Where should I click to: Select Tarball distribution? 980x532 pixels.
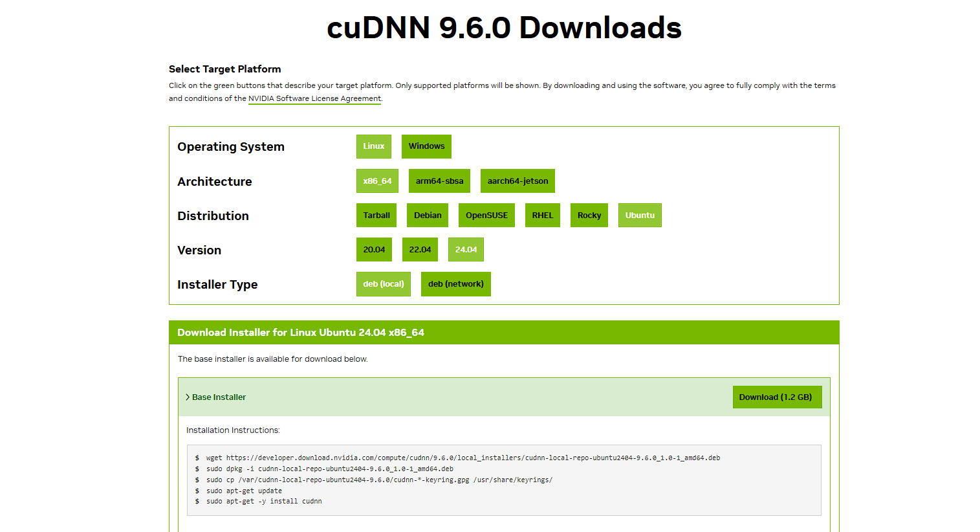pos(376,216)
